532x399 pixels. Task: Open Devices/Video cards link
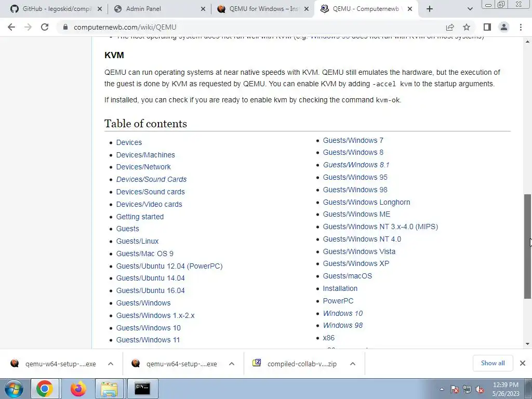(x=149, y=204)
